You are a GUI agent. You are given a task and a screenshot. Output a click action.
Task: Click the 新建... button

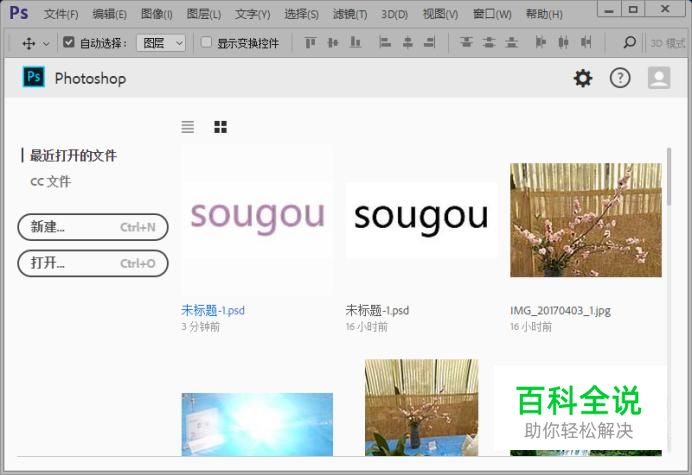93,227
